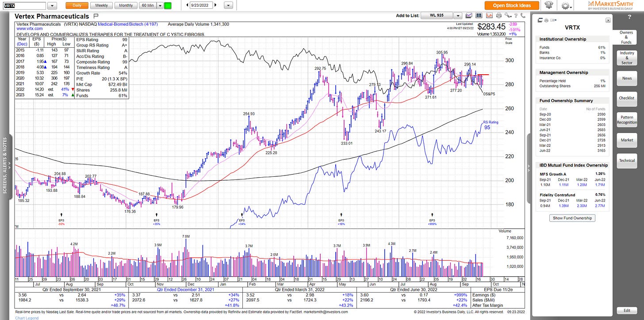Click the sidebar help question mark
Image resolution: width=644 pixels, height=320 pixels.
[x=629, y=17]
